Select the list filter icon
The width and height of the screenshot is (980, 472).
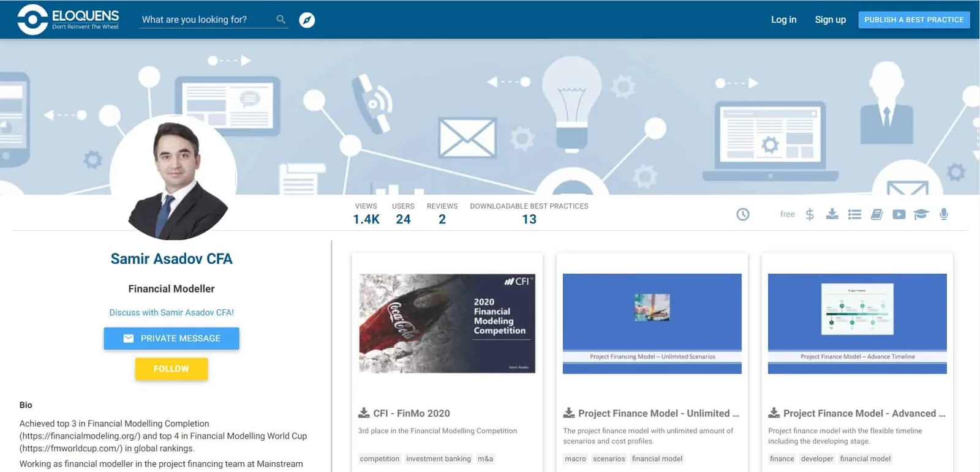854,214
